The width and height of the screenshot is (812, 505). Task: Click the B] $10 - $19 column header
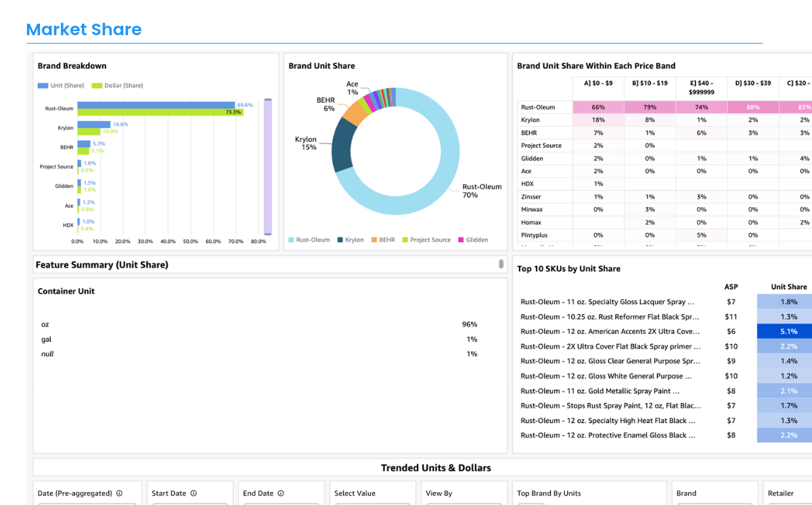pyautogui.click(x=650, y=83)
